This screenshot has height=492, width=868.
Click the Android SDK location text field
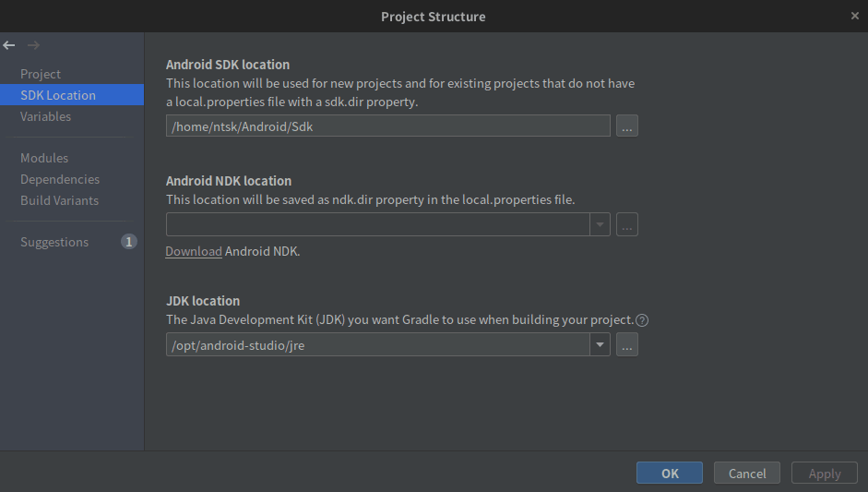(x=387, y=126)
